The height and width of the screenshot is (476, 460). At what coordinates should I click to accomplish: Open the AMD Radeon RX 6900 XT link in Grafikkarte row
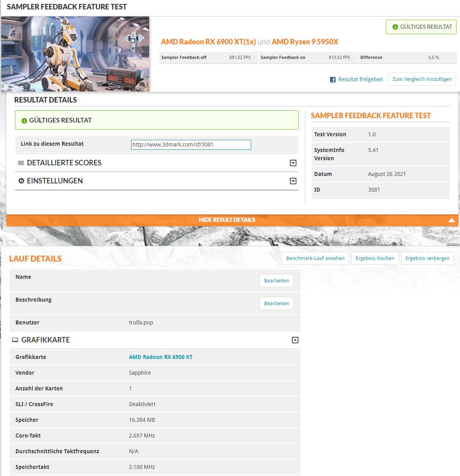(x=161, y=357)
